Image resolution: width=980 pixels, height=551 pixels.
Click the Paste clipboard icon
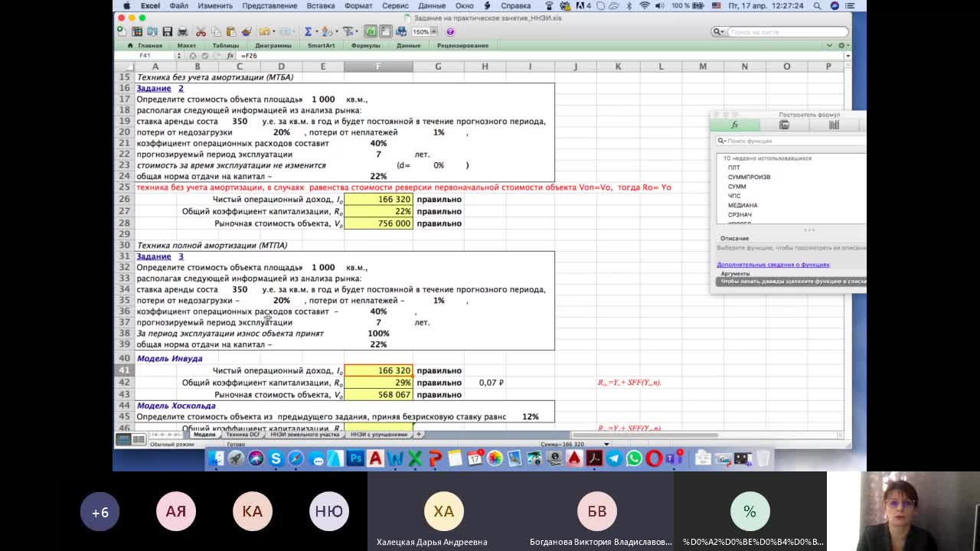[x=230, y=31]
